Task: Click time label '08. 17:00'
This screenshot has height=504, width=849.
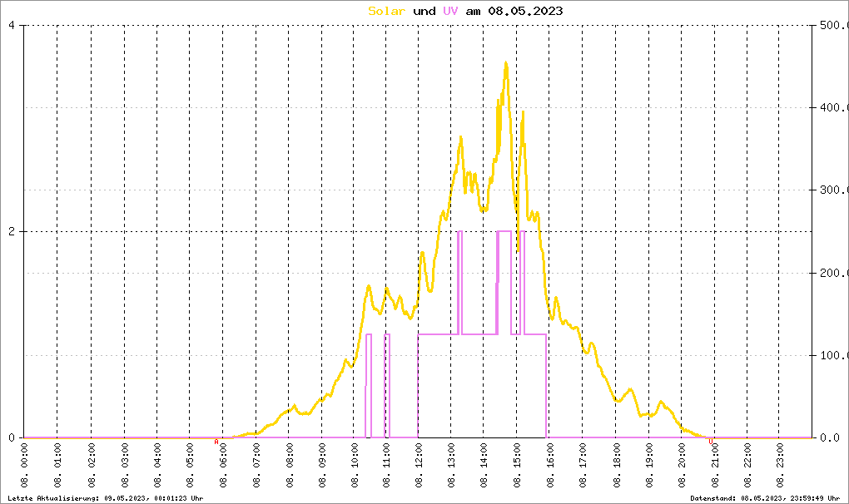Action: point(583,466)
